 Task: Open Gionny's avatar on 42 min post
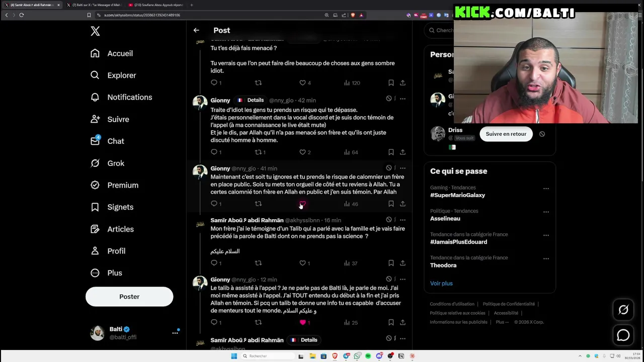200,103
